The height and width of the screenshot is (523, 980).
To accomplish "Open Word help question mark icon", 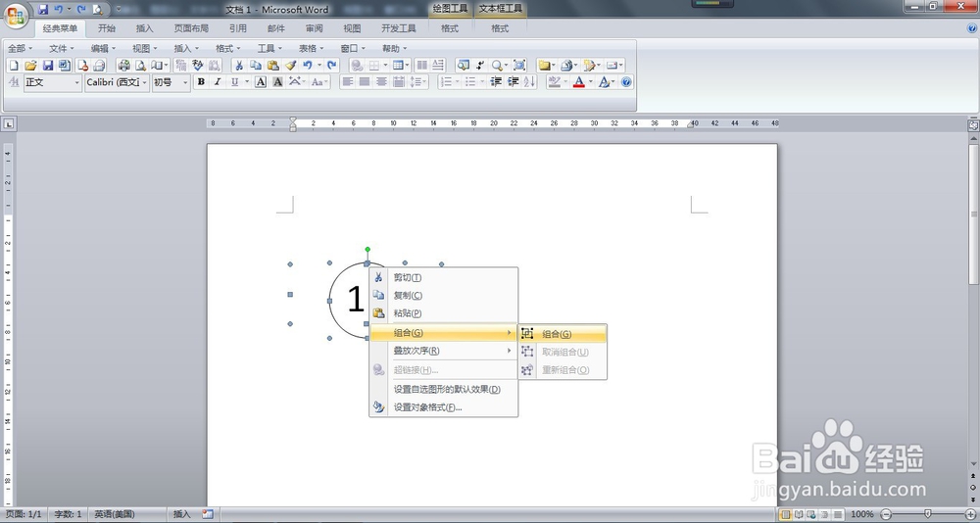I will 626,82.
